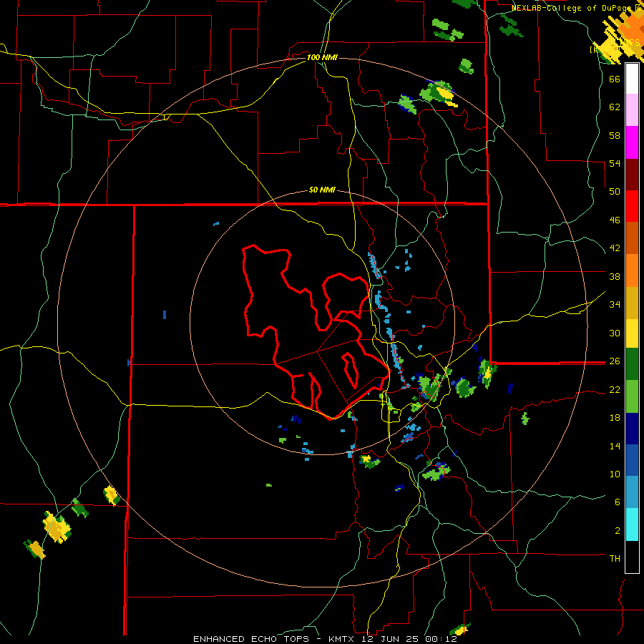
Task: Click the '66' label on the color scale
Action: 615,79
